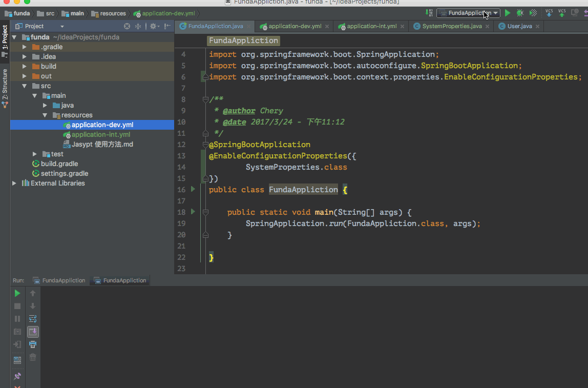The height and width of the screenshot is (388, 588).
Task: Click the Make Project build icon
Action: 429,13
